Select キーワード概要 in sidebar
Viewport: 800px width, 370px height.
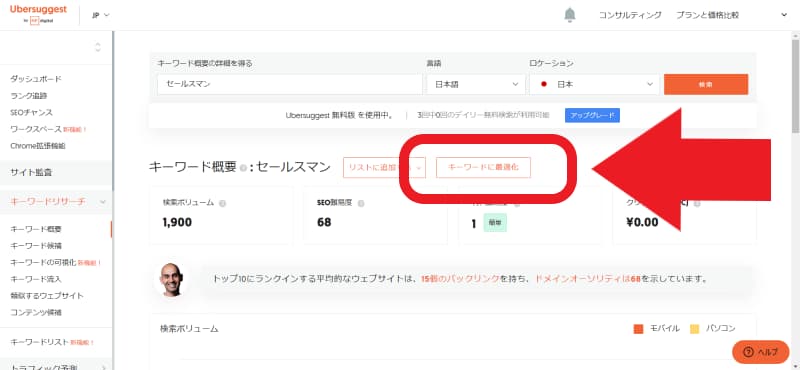[x=36, y=229]
